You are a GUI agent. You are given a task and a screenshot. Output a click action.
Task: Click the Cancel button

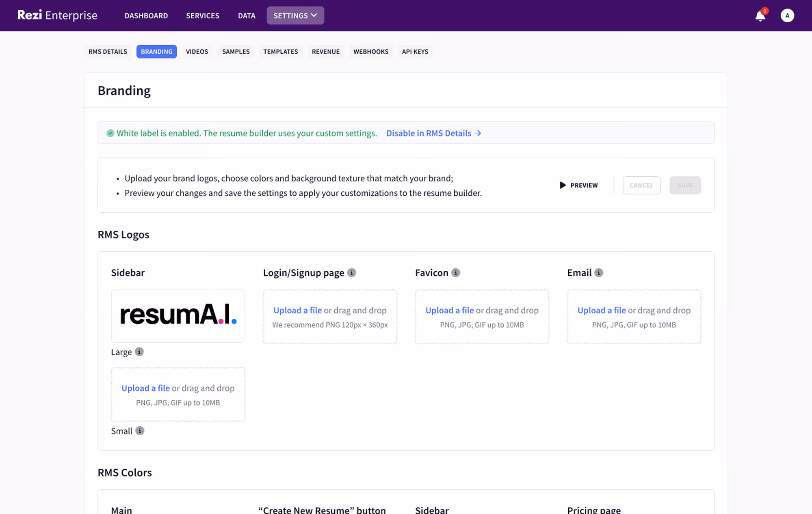coord(641,185)
